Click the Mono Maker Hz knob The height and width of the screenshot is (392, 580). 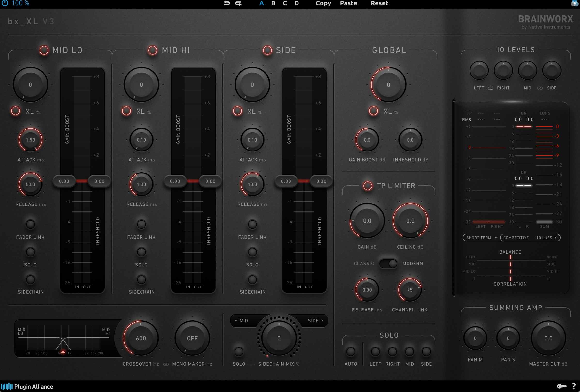192,338
